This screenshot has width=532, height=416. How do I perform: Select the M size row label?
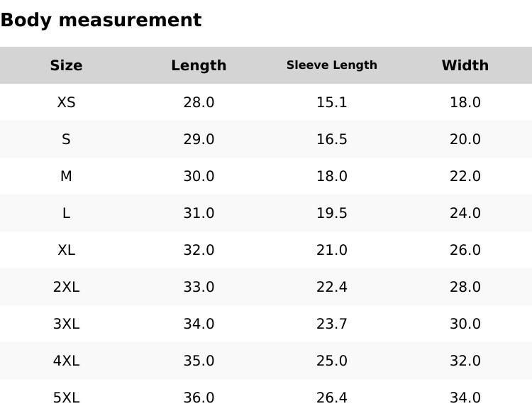[x=66, y=176]
